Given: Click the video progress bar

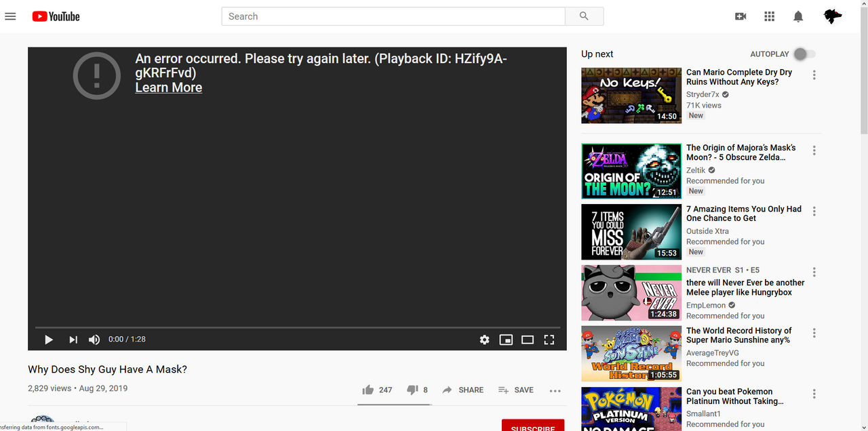Looking at the screenshot, I should 298,327.
